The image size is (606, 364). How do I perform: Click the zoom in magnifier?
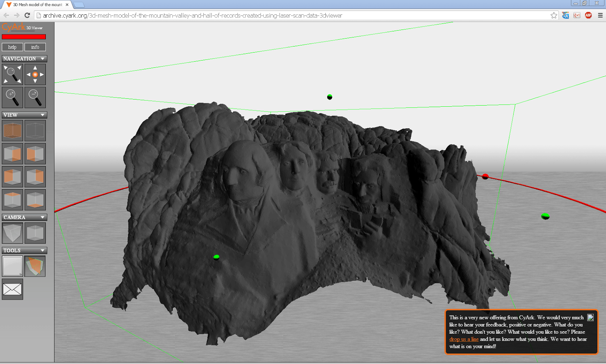tap(12, 98)
